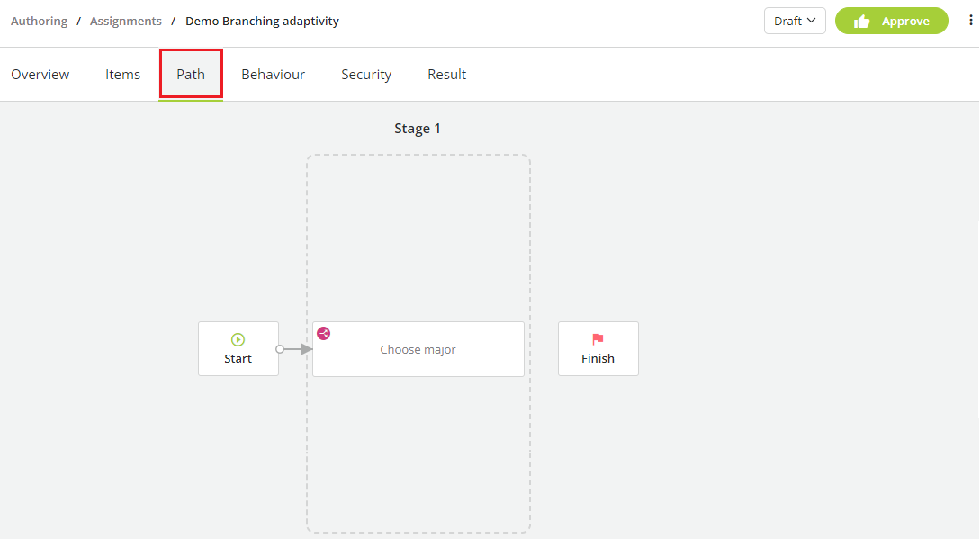The image size is (980, 539).
Task: Select the play icon on the Start node
Action: [238, 339]
